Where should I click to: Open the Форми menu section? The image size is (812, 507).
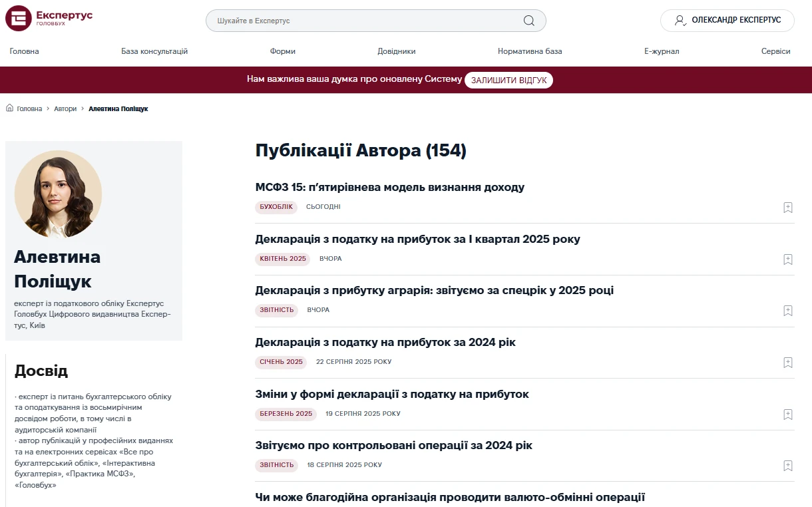[283, 51]
